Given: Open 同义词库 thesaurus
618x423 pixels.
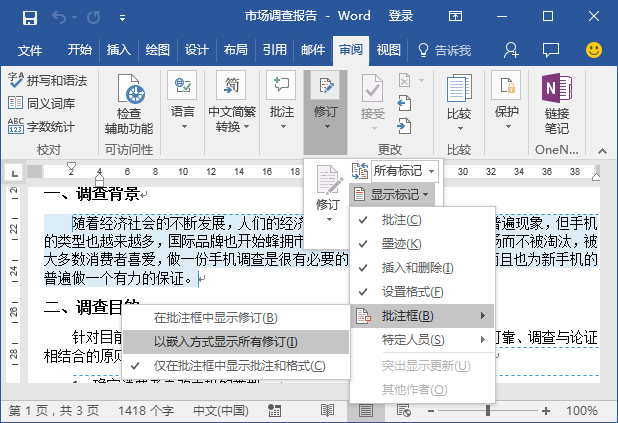Looking at the screenshot, I should (x=41, y=103).
